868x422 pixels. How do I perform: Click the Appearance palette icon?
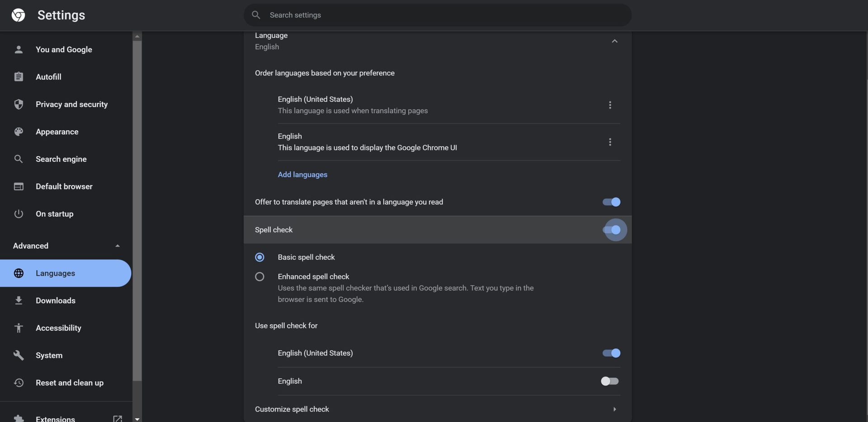click(19, 131)
